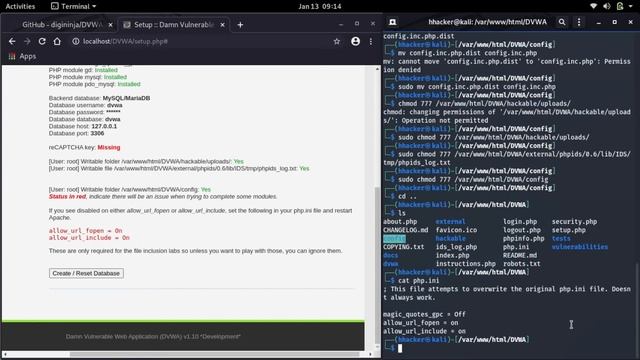640x360 pixels.
Task: Click the browser vertical scrollbar
Action: (x=377, y=265)
